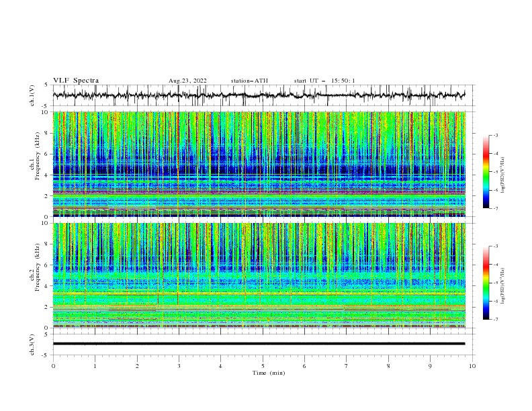532x411 pixels.
Task: Click time axis tick label '5'
Action: (263, 366)
